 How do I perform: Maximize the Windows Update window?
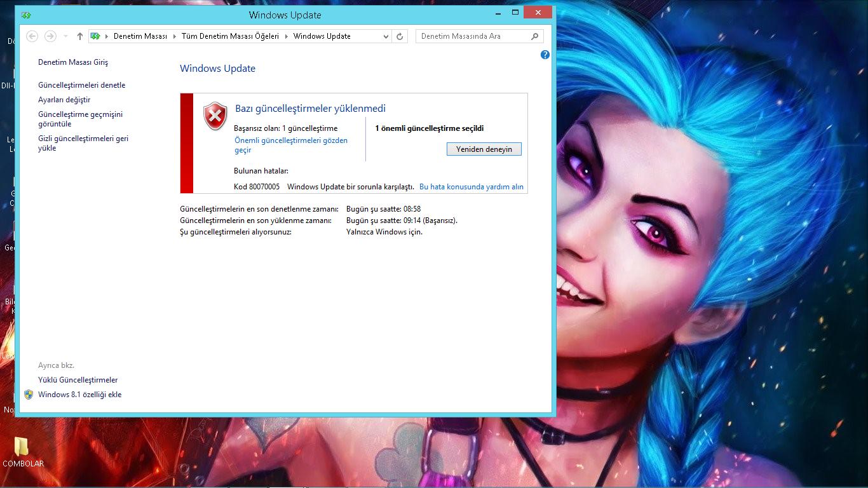tap(515, 13)
